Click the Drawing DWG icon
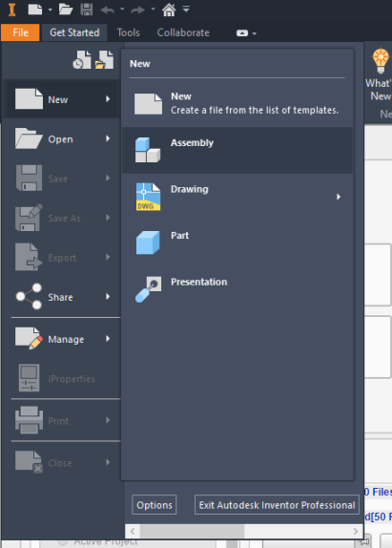The width and height of the screenshot is (392, 548). (148, 197)
